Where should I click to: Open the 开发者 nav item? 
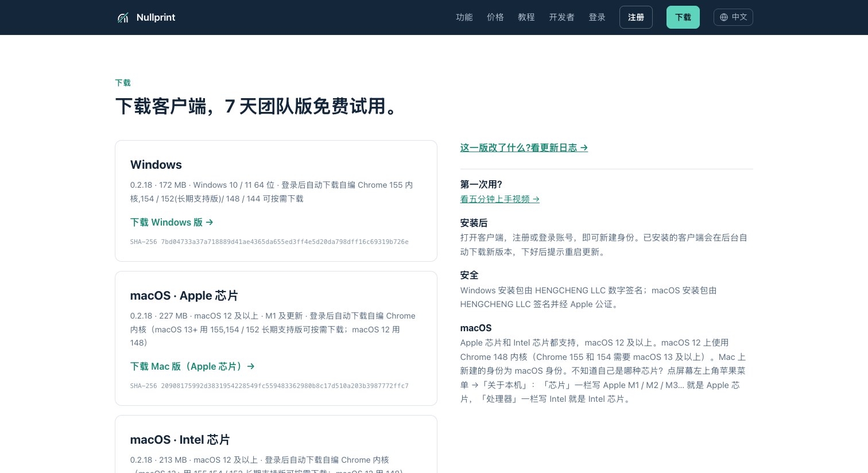coord(561,17)
